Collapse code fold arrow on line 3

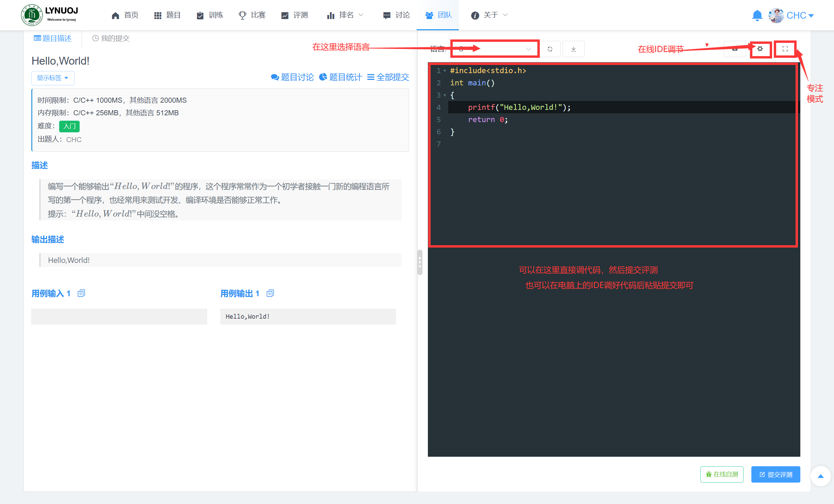click(x=445, y=95)
